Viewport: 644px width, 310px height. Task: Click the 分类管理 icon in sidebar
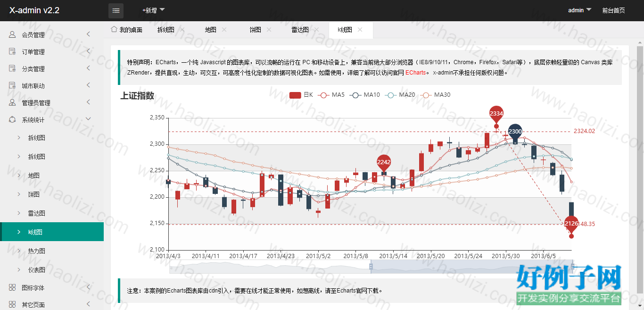click(12, 69)
